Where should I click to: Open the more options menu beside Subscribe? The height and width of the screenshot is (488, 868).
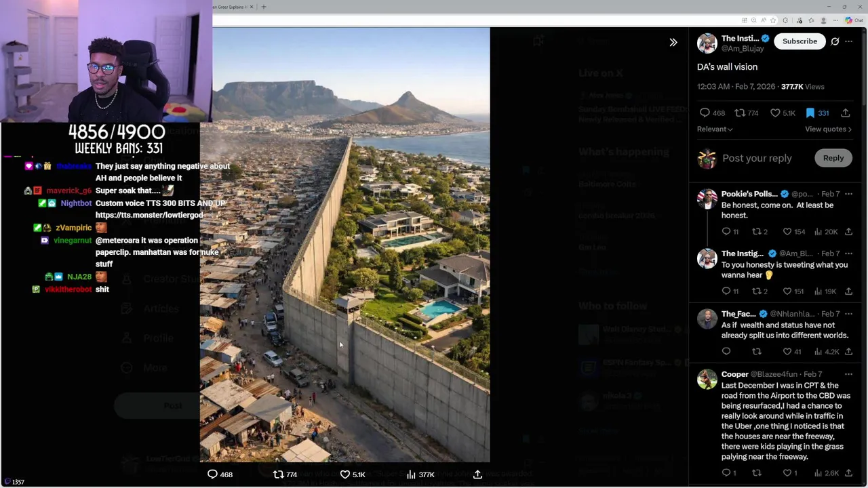tap(849, 41)
